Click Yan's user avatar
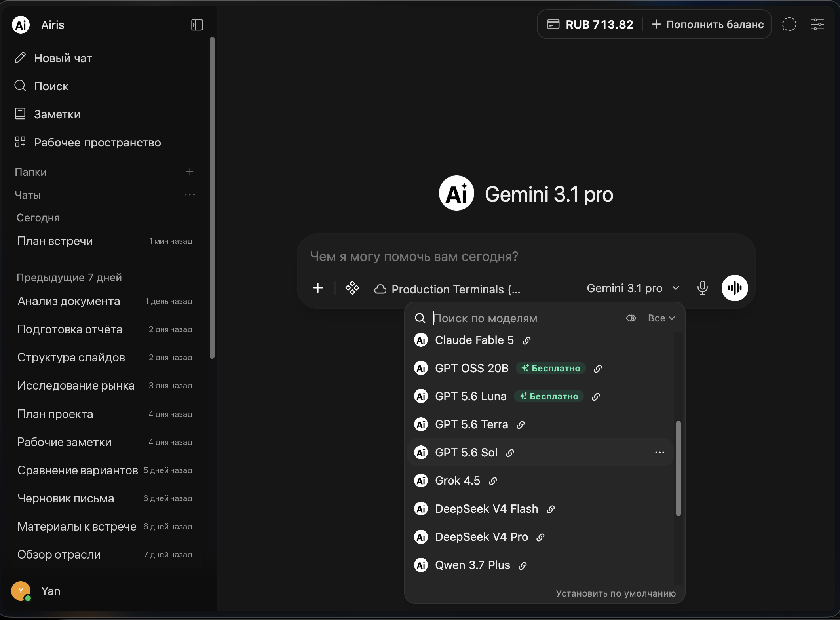Viewport: 840px width, 620px height. point(21,591)
